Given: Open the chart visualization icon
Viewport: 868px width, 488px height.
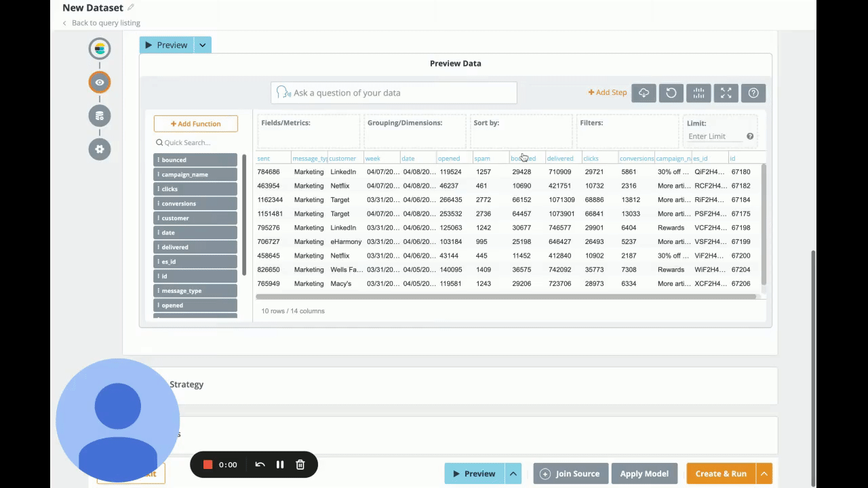Looking at the screenshot, I should 698,93.
